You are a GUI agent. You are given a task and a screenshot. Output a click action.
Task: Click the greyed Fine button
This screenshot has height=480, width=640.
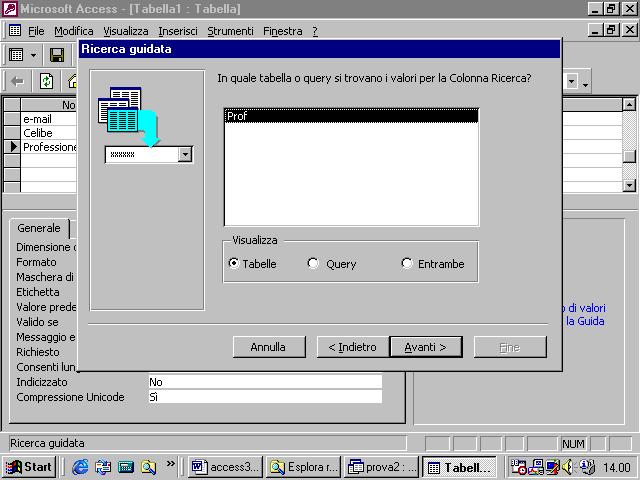pos(510,347)
